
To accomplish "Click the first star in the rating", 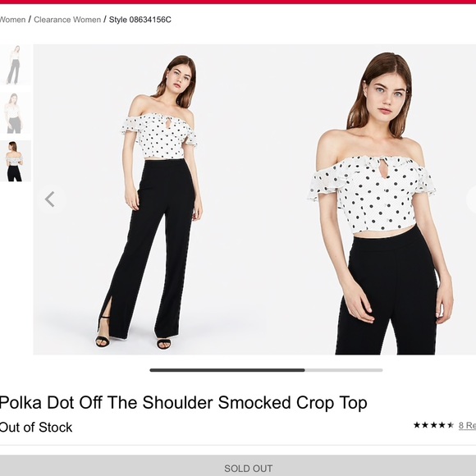I will 417,425.
